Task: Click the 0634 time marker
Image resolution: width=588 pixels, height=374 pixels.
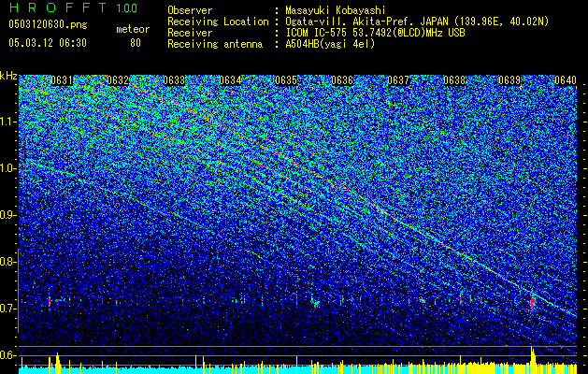Action: pyautogui.click(x=230, y=80)
